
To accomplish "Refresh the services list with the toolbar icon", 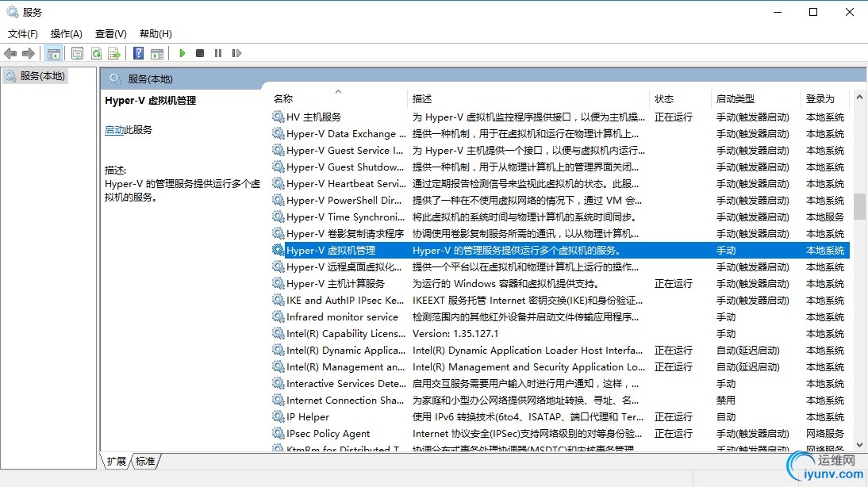I will click(x=96, y=53).
